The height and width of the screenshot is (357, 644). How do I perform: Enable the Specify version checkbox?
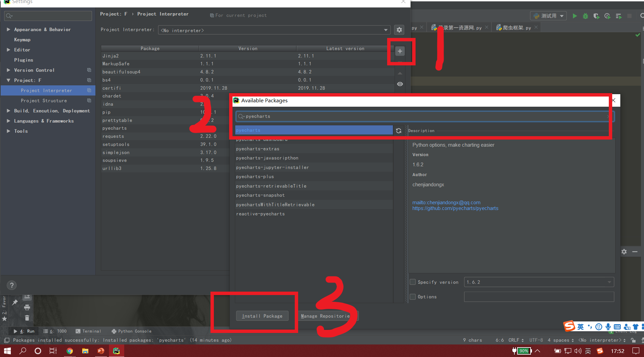click(413, 282)
